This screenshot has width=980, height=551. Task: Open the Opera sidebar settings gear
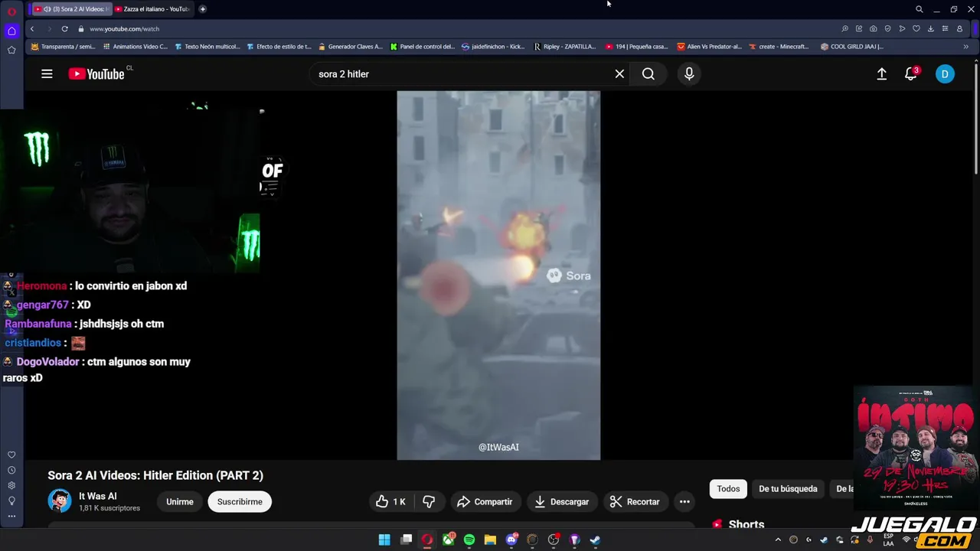11,485
